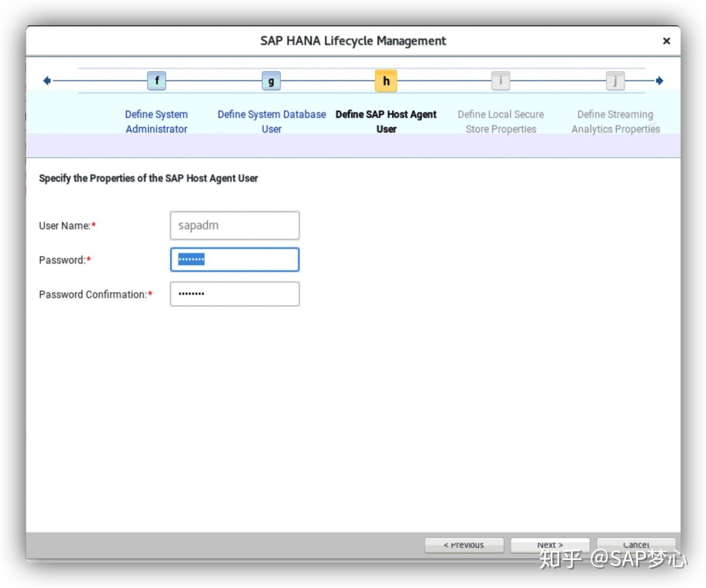Select step f in the wizard roadmap
The height and width of the screenshot is (588, 706).
[156, 80]
